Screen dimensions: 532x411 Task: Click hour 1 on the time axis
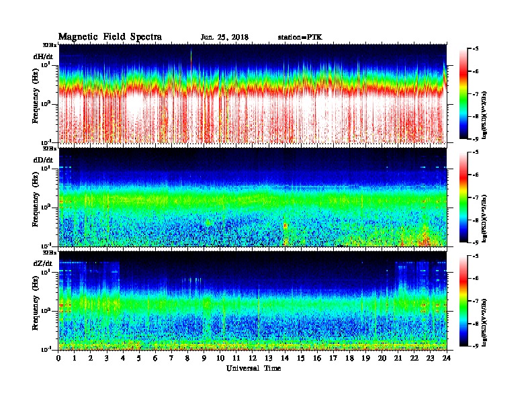pyautogui.click(x=75, y=359)
